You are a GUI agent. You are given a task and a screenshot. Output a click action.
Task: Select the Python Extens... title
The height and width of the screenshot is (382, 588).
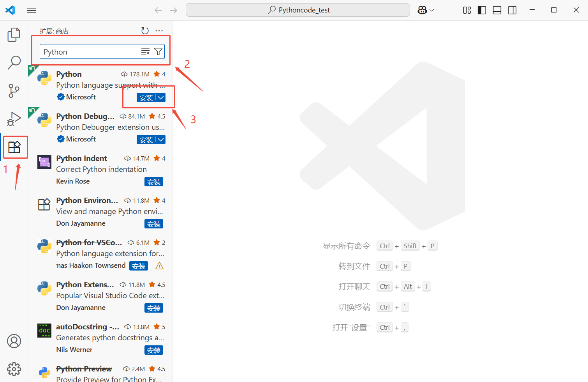click(x=85, y=285)
